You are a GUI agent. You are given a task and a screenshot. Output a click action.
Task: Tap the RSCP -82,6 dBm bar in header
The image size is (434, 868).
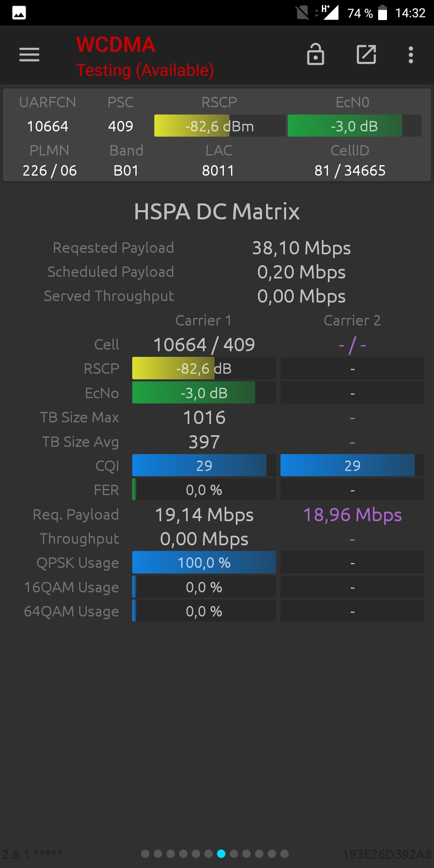click(220, 126)
